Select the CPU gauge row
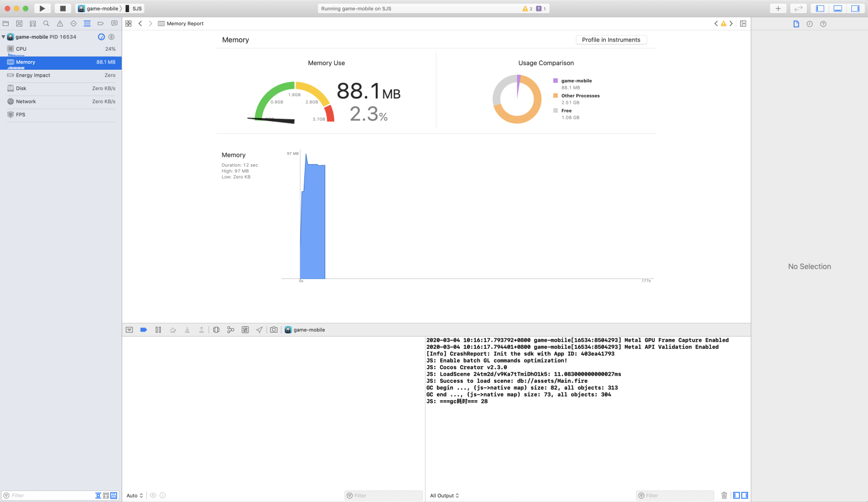This screenshot has width=868, height=502. tap(61, 49)
